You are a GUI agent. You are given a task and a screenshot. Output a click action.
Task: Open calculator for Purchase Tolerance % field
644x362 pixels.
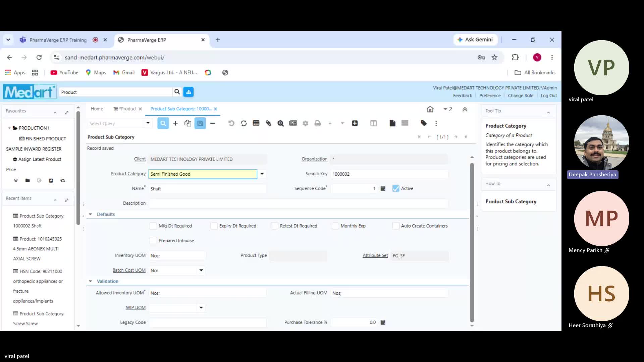(x=383, y=322)
